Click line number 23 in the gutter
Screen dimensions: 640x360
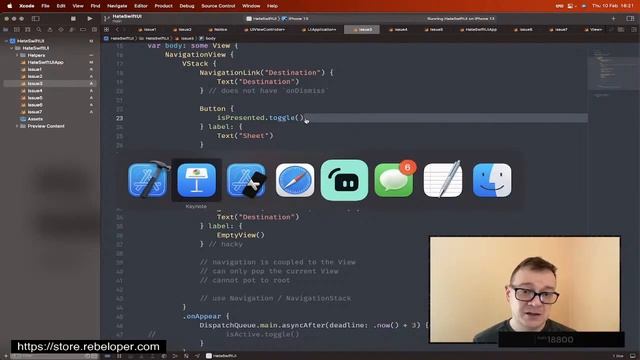tap(119, 118)
